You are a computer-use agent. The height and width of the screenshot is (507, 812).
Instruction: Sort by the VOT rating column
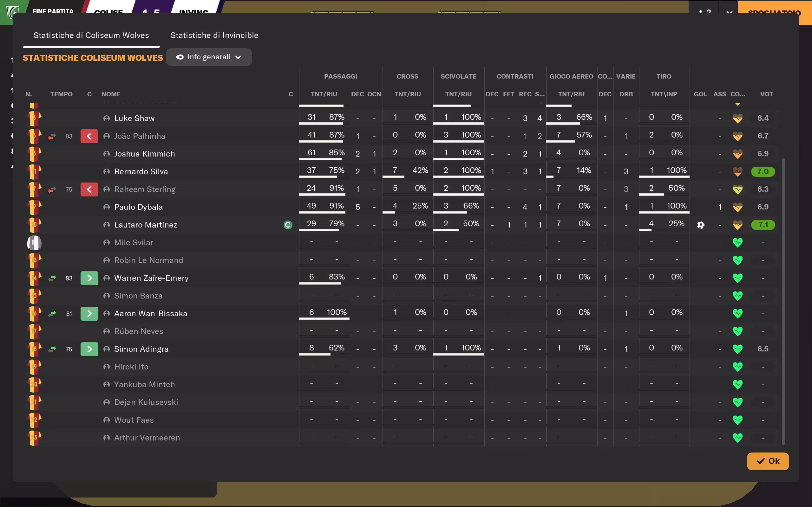tap(766, 94)
